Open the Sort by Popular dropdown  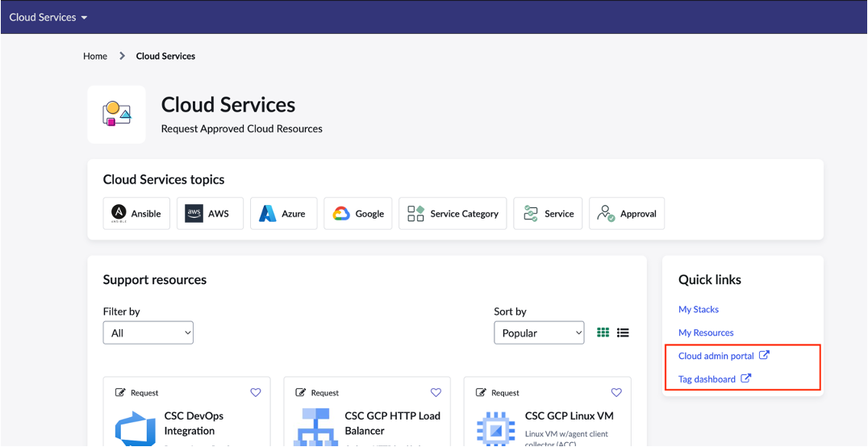539,332
